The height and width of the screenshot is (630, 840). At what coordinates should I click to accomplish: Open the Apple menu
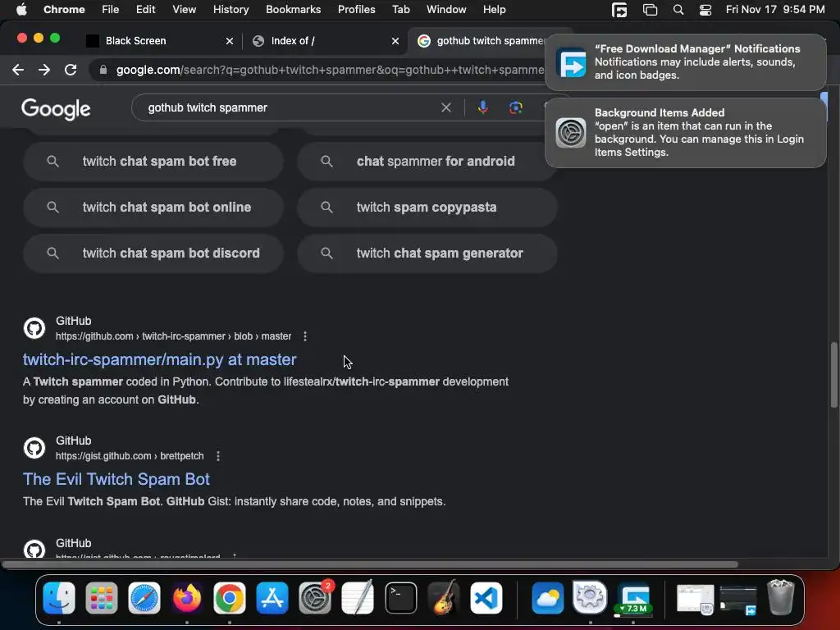(21, 9)
